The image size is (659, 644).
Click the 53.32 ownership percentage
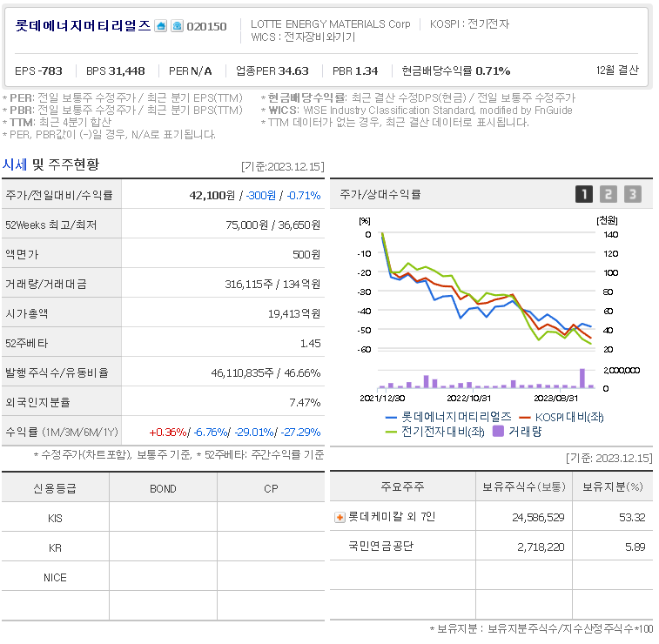632,518
